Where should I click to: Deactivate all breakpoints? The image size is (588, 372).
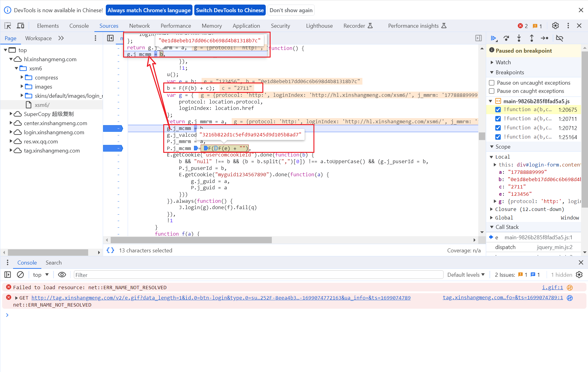[x=559, y=38]
